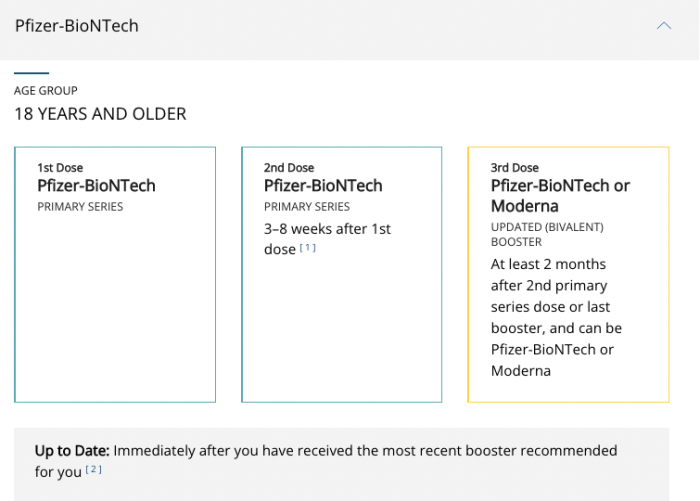Click Pfizer-BioNTech or Moderna vaccine title
This screenshot has height=501, width=700.
click(560, 196)
